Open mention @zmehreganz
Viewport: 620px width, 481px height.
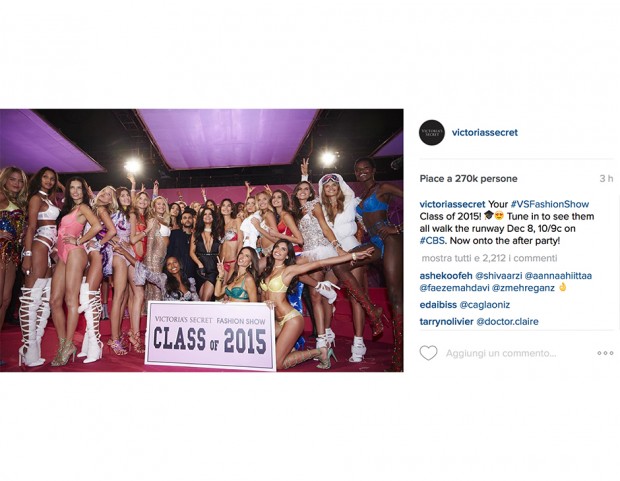tap(523, 288)
